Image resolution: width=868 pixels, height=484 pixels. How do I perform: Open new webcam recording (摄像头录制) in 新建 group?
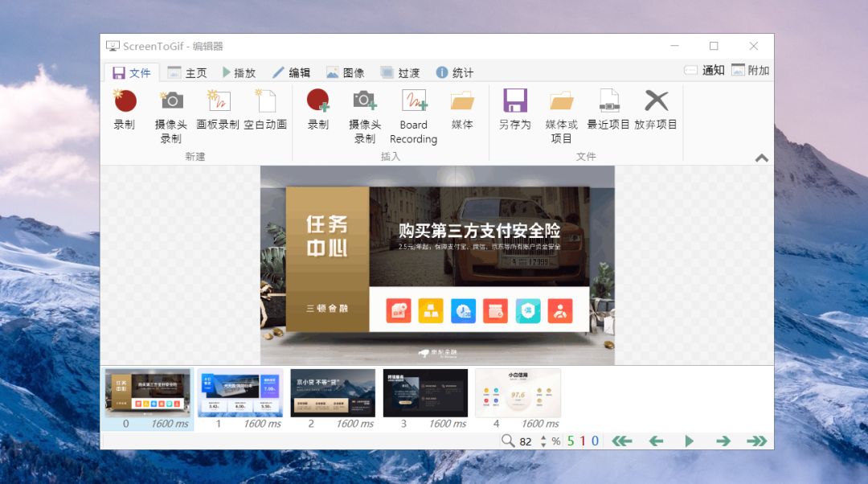coord(171,116)
